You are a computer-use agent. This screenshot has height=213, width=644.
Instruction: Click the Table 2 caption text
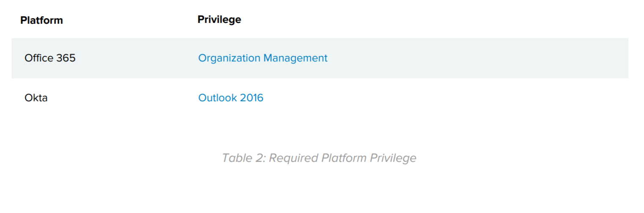click(x=319, y=158)
